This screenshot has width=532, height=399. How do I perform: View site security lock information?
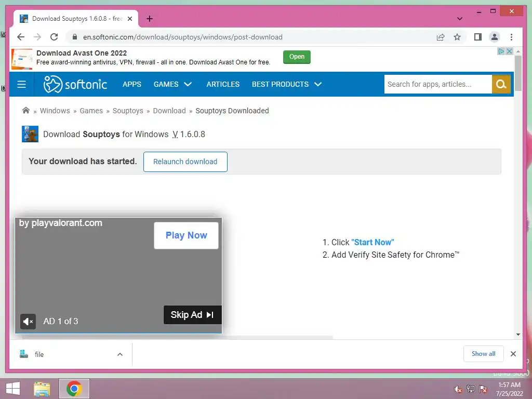[x=75, y=37]
